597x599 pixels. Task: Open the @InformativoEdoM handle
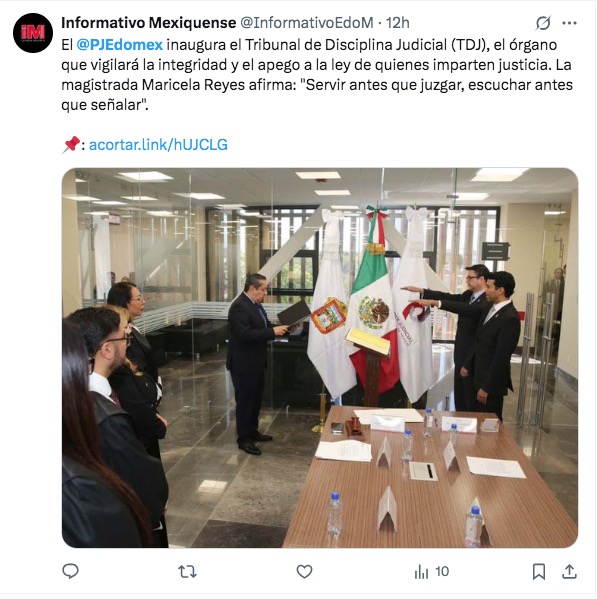tap(306, 23)
